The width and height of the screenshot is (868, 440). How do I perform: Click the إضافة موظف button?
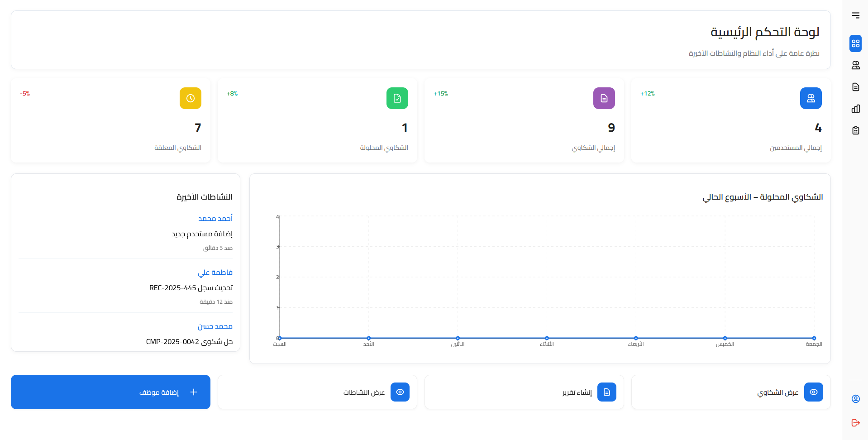click(110, 392)
